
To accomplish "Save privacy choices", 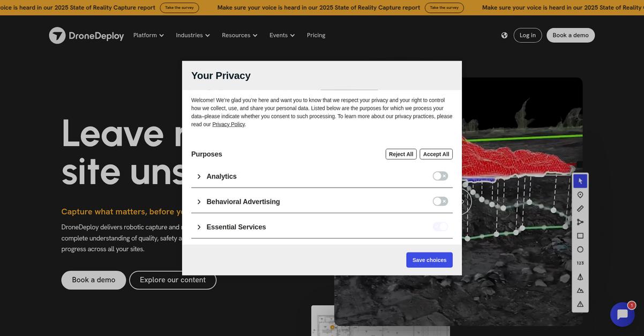I will point(429,260).
